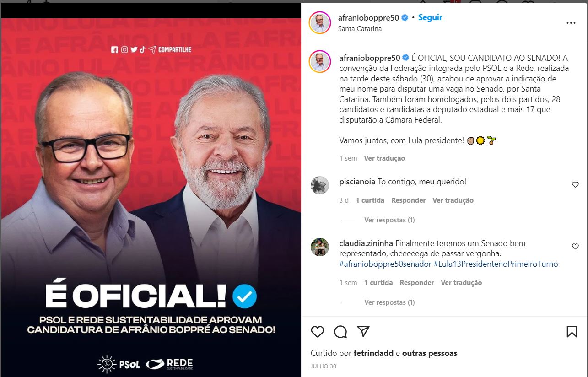The width and height of the screenshot is (588, 377).
Task: Expand Ver respostas under piscianoia's comment
Action: 389,220
